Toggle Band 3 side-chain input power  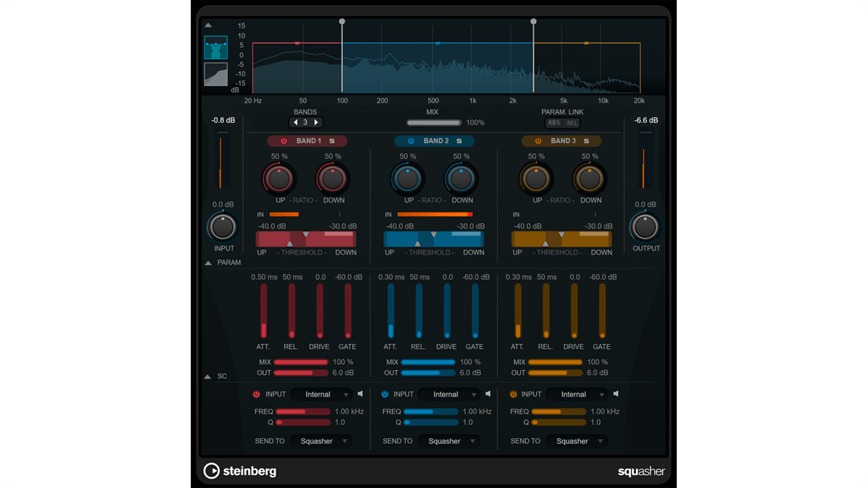pos(513,394)
